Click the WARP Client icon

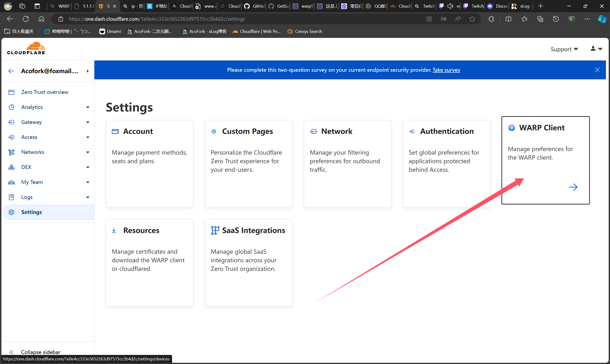pyautogui.click(x=511, y=128)
